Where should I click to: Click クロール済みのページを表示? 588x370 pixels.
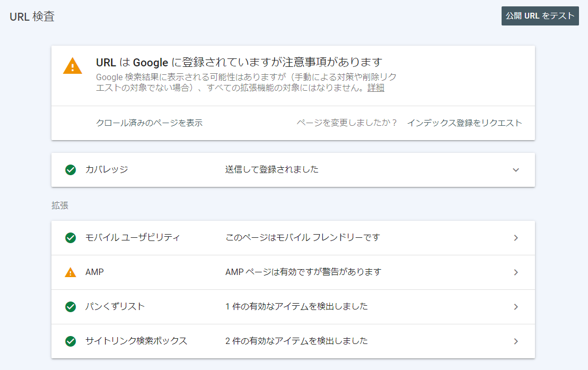[x=149, y=123]
